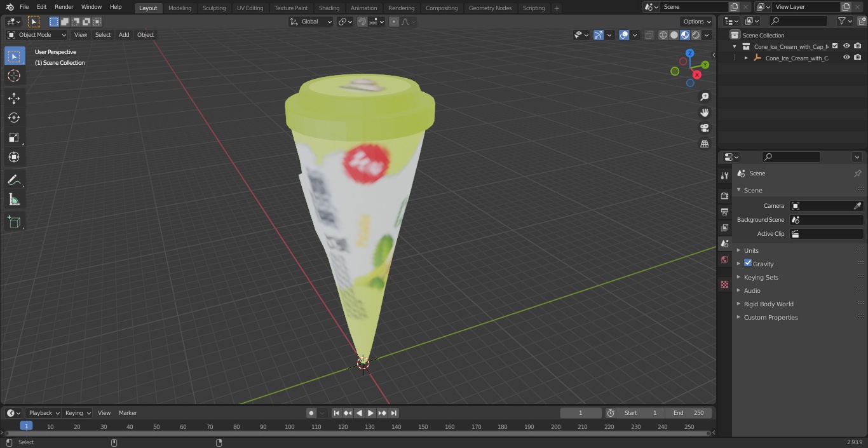Switch to Shading workspace tab

click(329, 8)
